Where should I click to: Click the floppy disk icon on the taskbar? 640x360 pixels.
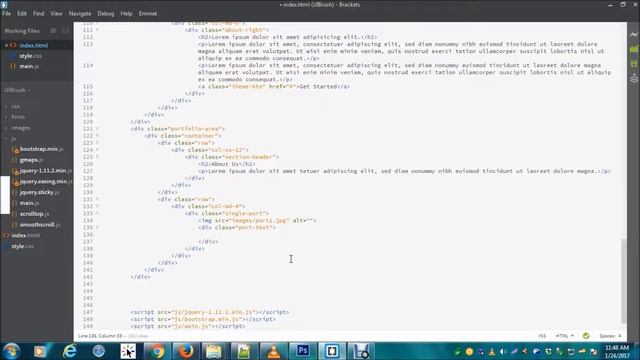361,351
